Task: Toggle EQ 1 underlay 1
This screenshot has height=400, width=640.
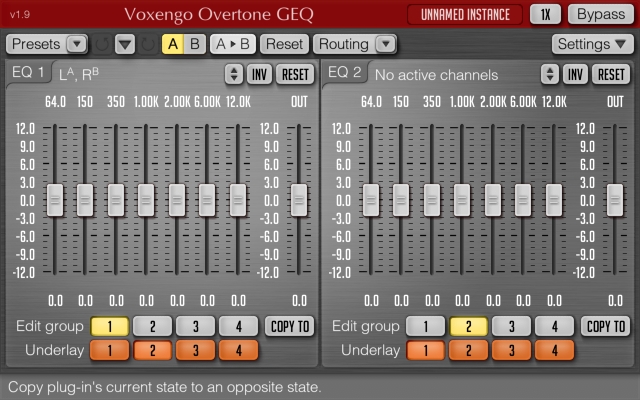Action: coord(110,350)
